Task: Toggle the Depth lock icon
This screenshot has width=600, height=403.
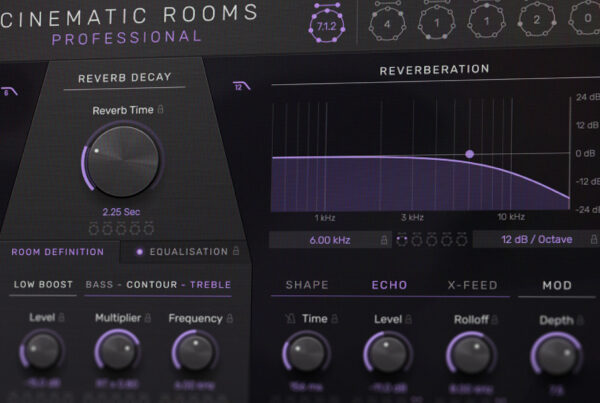Action: [580, 320]
